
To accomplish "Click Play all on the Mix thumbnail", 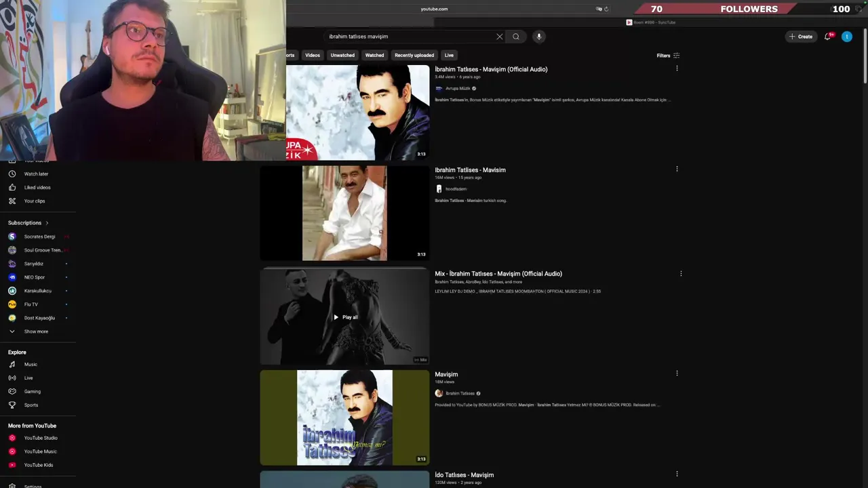I will [x=345, y=317].
